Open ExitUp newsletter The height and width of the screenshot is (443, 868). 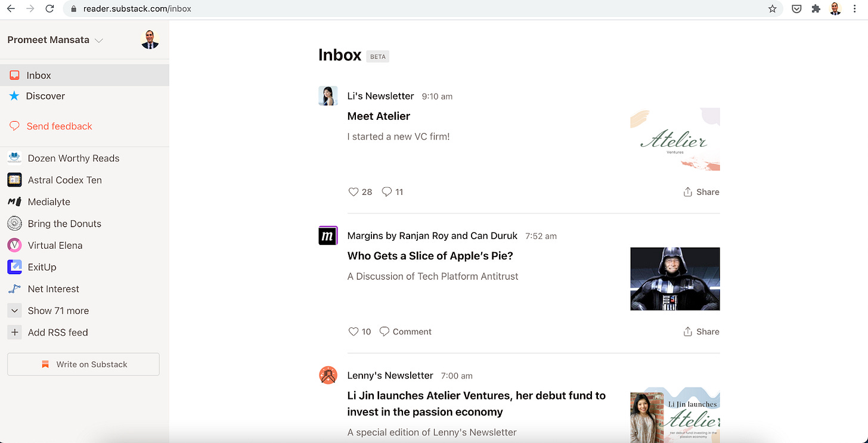pos(42,267)
